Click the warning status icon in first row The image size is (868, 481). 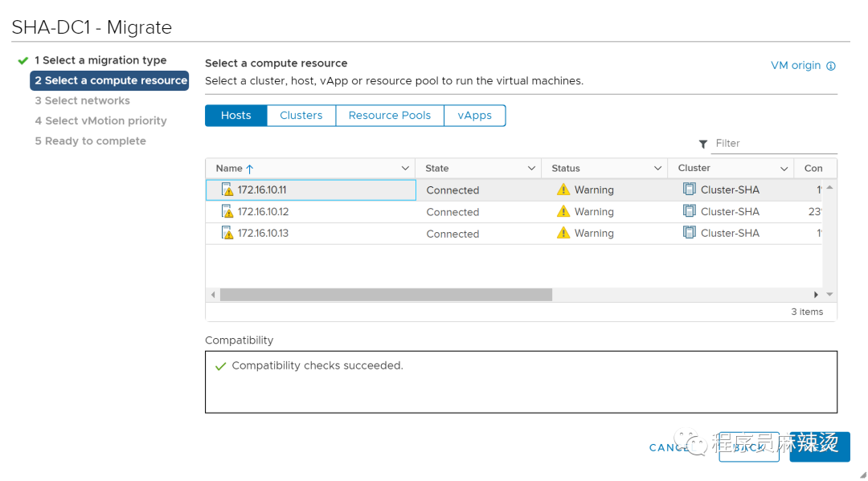[x=563, y=190]
